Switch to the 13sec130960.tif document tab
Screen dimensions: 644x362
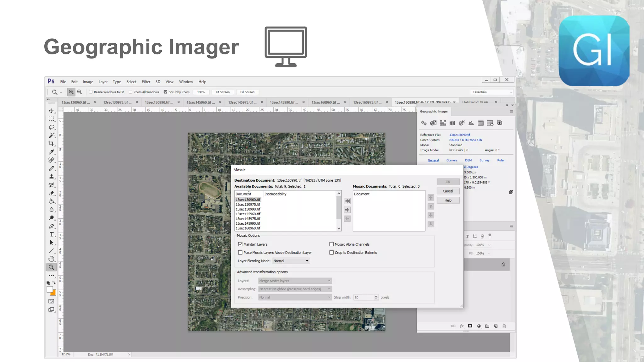click(75, 102)
